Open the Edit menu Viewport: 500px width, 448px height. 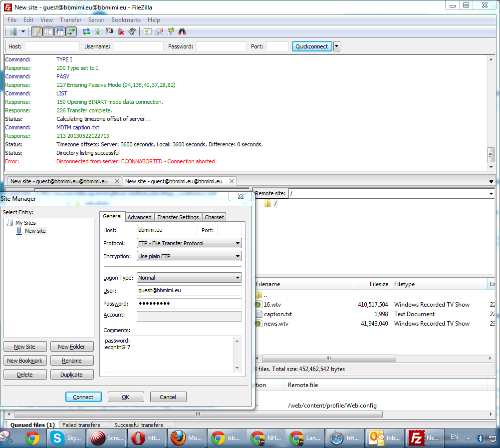click(x=28, y=20)
